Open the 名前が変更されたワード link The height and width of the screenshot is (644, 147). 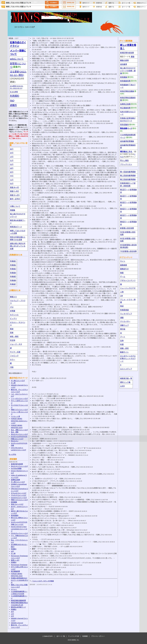tap(128, 113)
